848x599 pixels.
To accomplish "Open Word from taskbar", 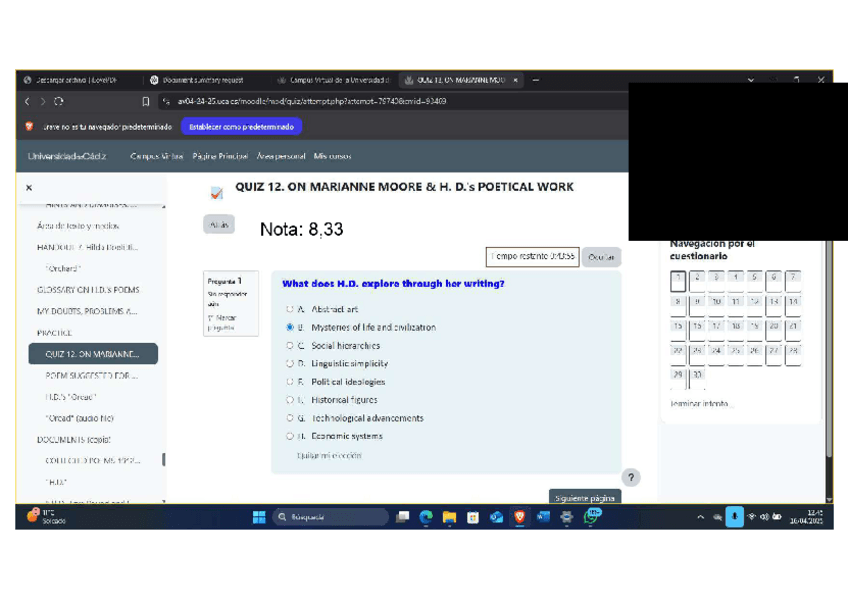I will pos(543,517).
